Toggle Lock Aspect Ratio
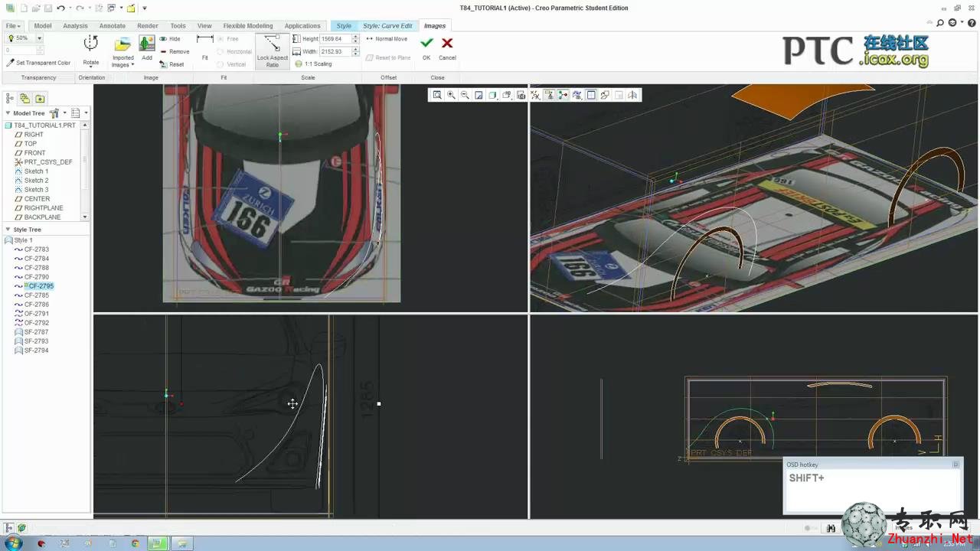 (272, 51)
